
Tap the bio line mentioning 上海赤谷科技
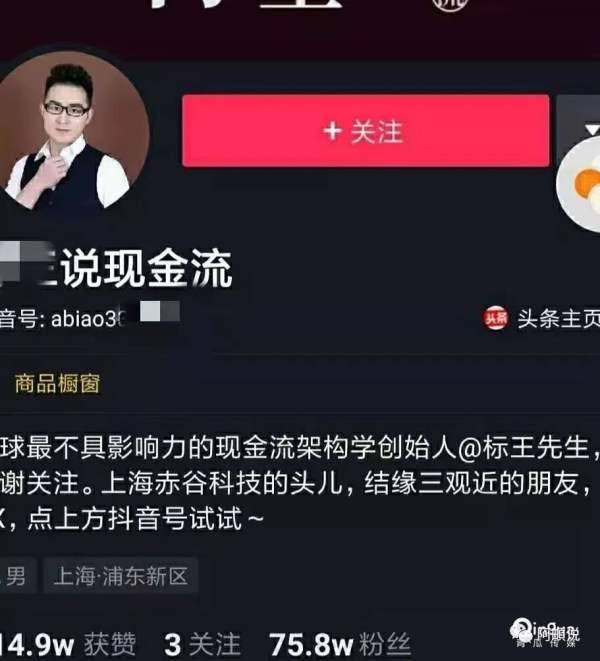[295, 483]
